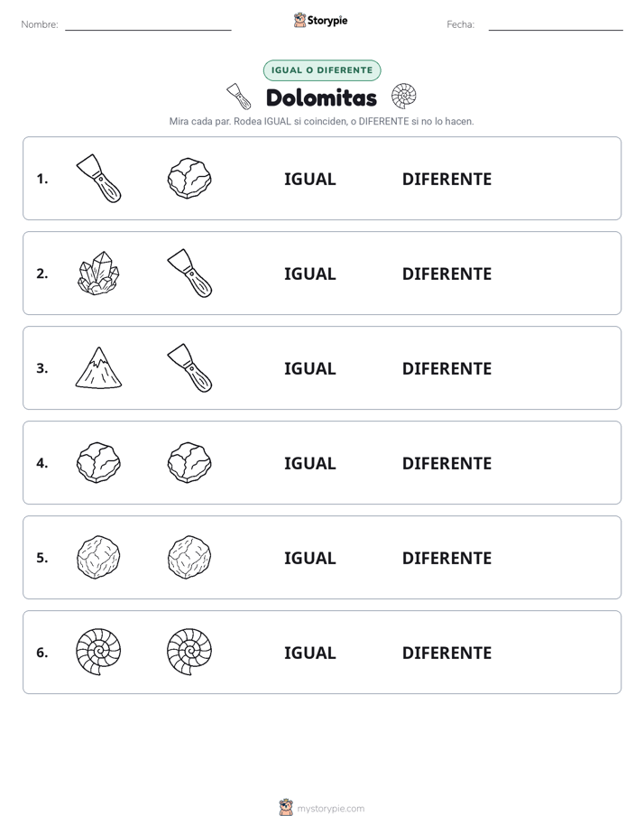The width and height of the screenshot is (644, 834).
Task: Select IGUAL in row 4
Action: pyautogui.click(x=309, y=463)
